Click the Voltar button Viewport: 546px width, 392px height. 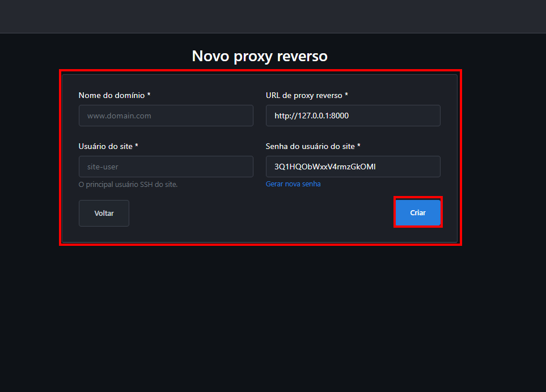[104, 213]
